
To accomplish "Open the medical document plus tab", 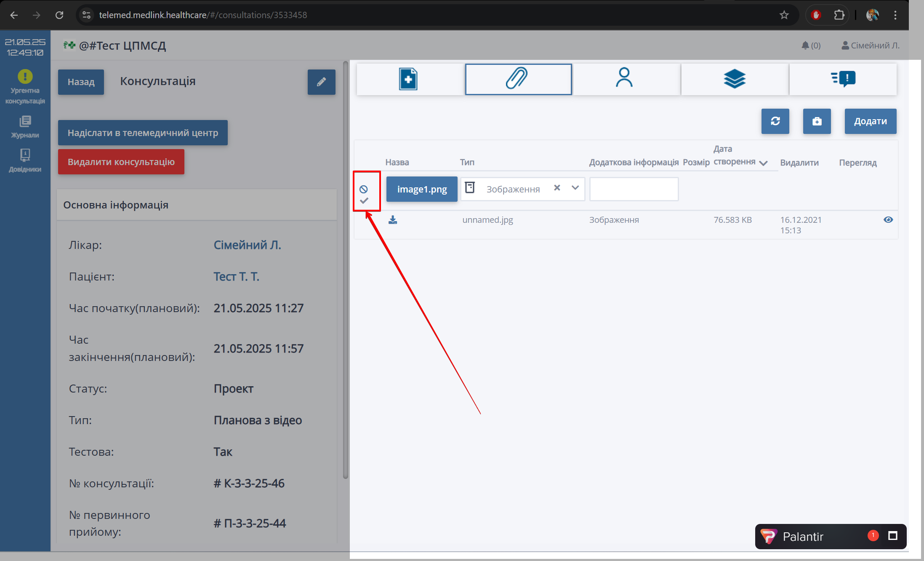I will 409,79.
